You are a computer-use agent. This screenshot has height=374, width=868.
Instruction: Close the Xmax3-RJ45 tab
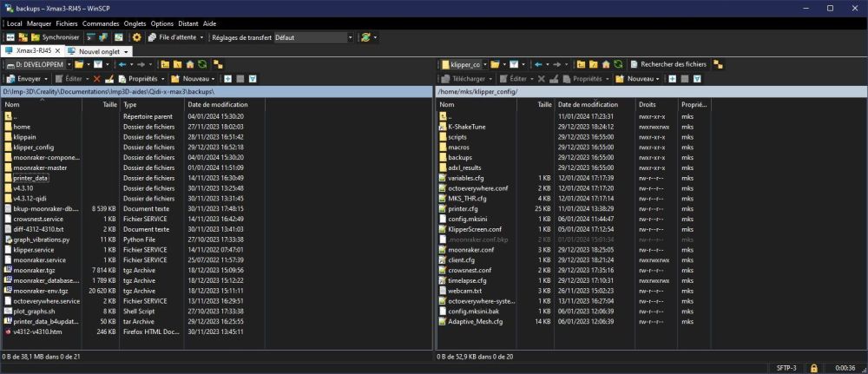(x=57, y=50)
